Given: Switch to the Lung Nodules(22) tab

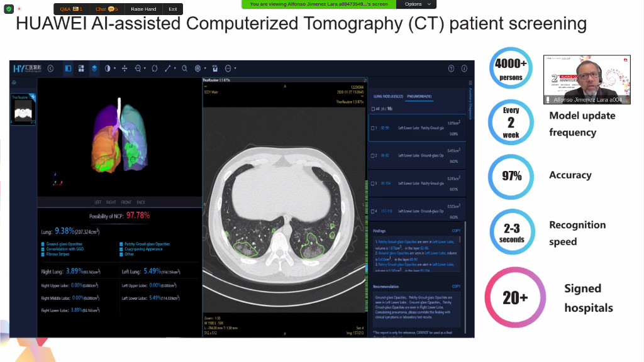Looking at the screenshot, I should 388,96.
